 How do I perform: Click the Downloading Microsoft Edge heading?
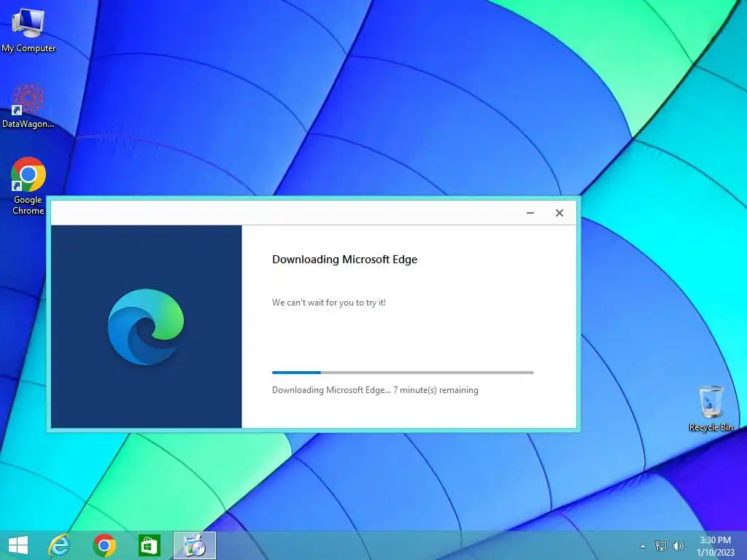[344, 260]
